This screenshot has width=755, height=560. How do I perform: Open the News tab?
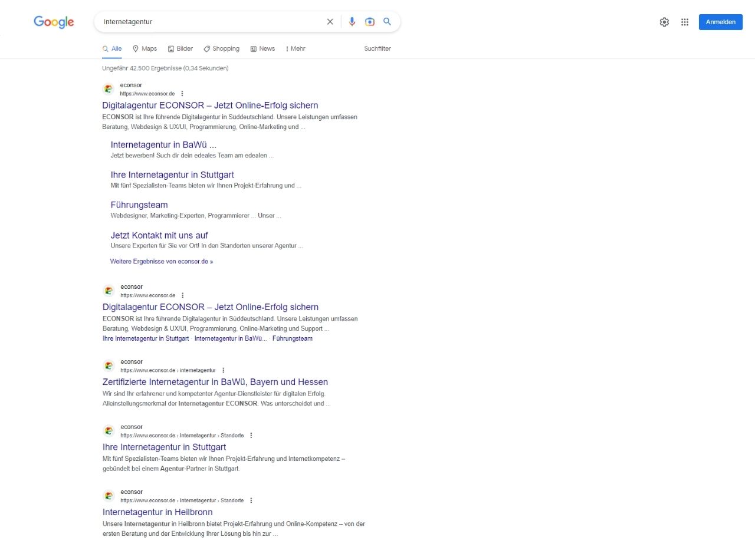(262, 49)
